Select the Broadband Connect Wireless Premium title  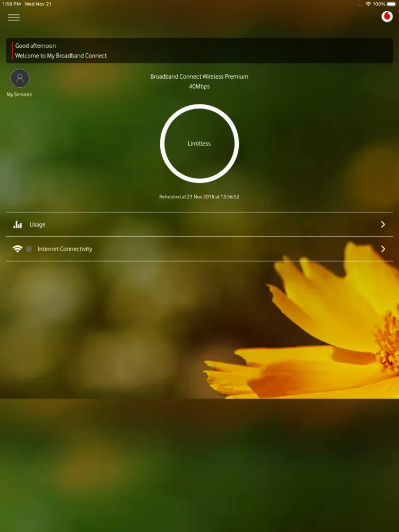coord(199,77)
